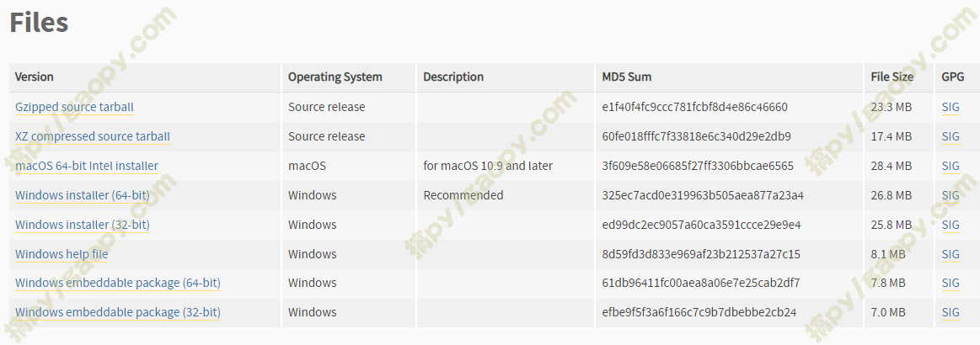Open SIG link for Windows help file
Screen dimensions: 980x345
950,254
